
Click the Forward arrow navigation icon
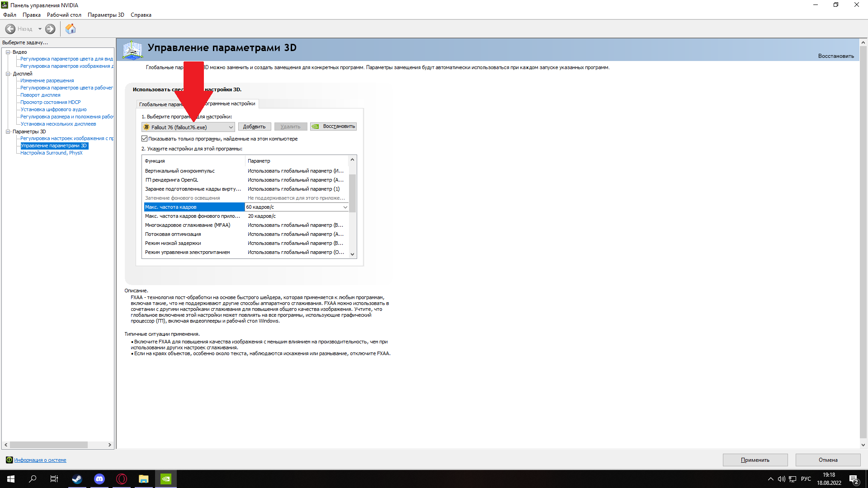50,29
